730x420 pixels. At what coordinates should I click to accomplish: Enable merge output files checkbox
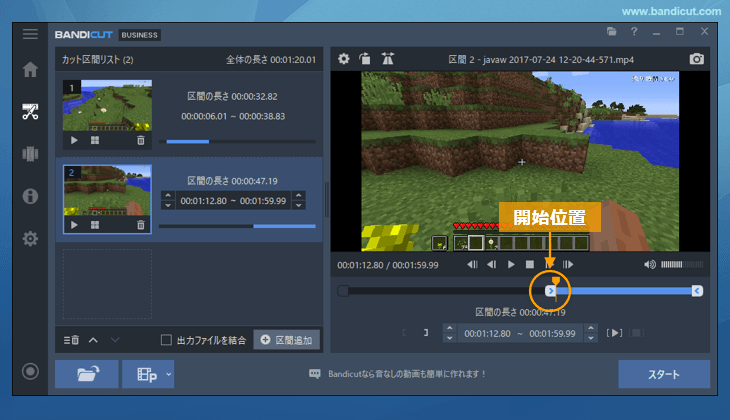[166, 340]
